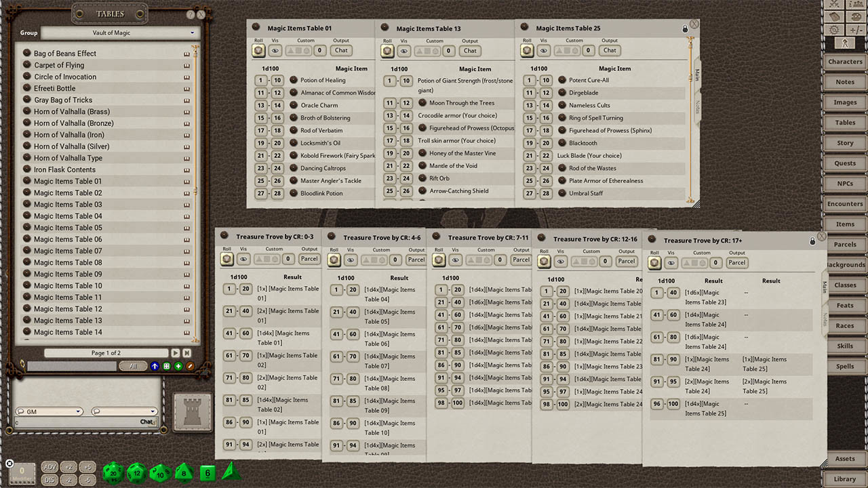Roll the Magic Items Table 01 die icon
This screenshot has width=868, height=488.
click(x=258, y=50)
